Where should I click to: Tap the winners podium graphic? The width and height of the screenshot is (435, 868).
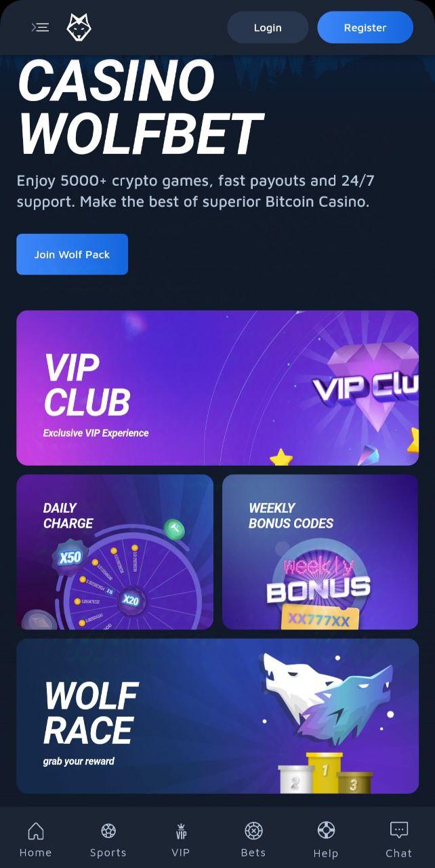pos(325,773)
